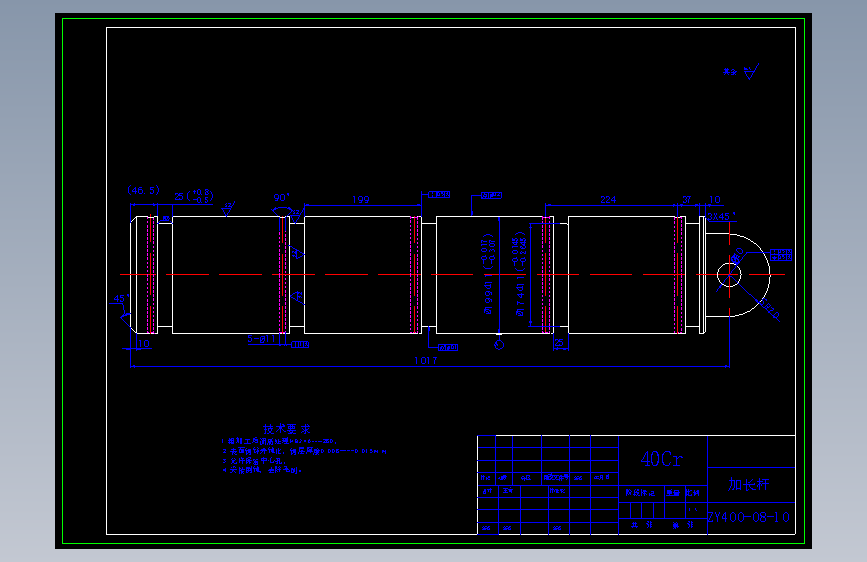Select the Ø74d11 diameter dimension

519,274
